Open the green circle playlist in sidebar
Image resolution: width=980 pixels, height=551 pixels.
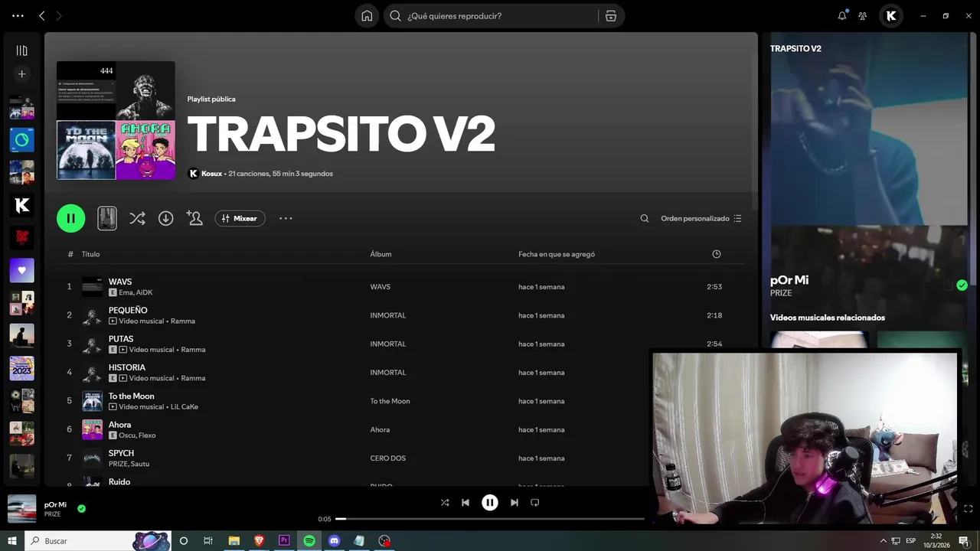click(21, 140)
